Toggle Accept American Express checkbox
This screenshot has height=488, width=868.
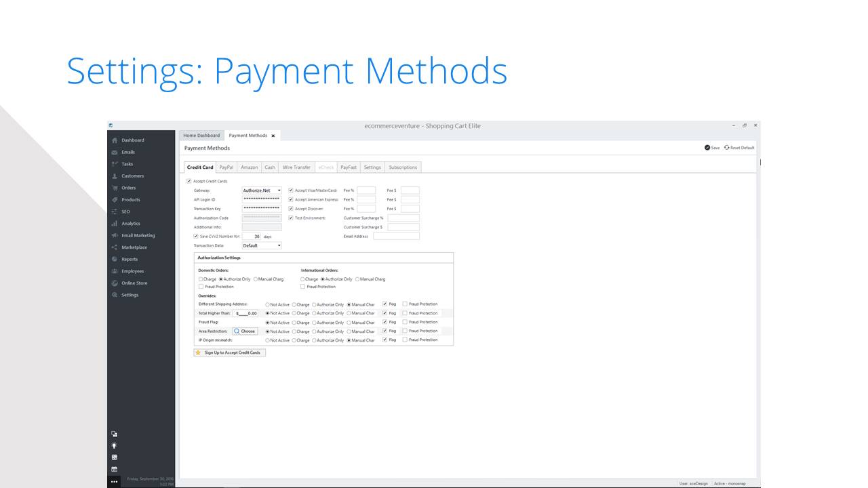[x=291, y=200]
